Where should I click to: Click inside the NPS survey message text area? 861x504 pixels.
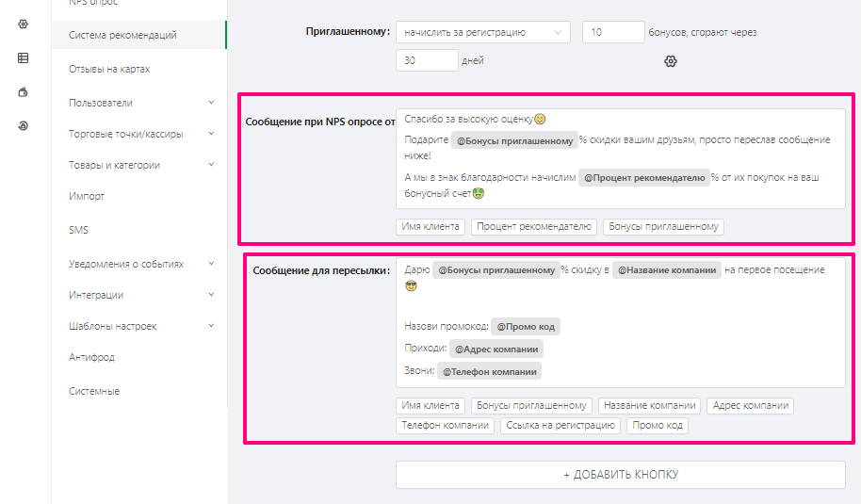point(621,158)
